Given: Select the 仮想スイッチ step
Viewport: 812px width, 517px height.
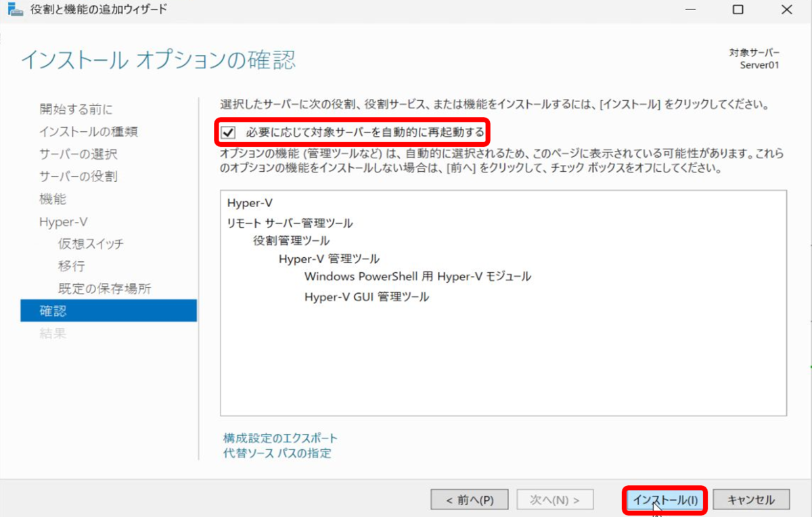Looking at the screenshot, I should click(91, 244).
